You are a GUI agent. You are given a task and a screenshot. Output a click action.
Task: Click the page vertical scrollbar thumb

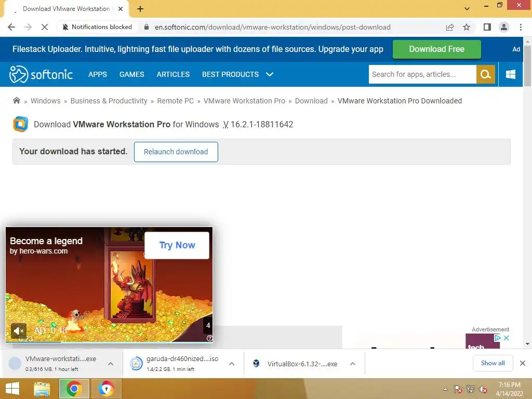tap(527, 65)
